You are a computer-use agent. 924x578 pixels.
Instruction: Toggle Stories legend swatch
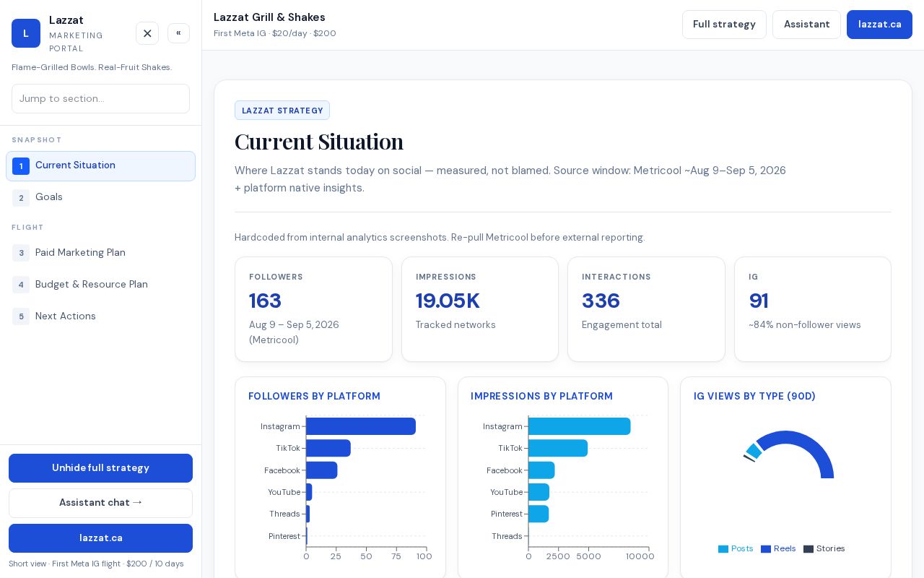click(x=808, y=549)
